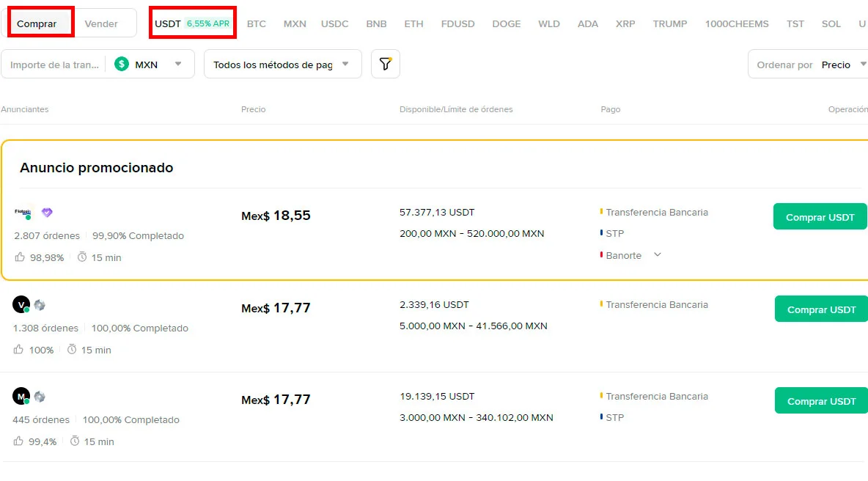The height and width of the screenshot is (481, 868).
Task: Select the DOGE crypto tab
Action: coord(507,23)
